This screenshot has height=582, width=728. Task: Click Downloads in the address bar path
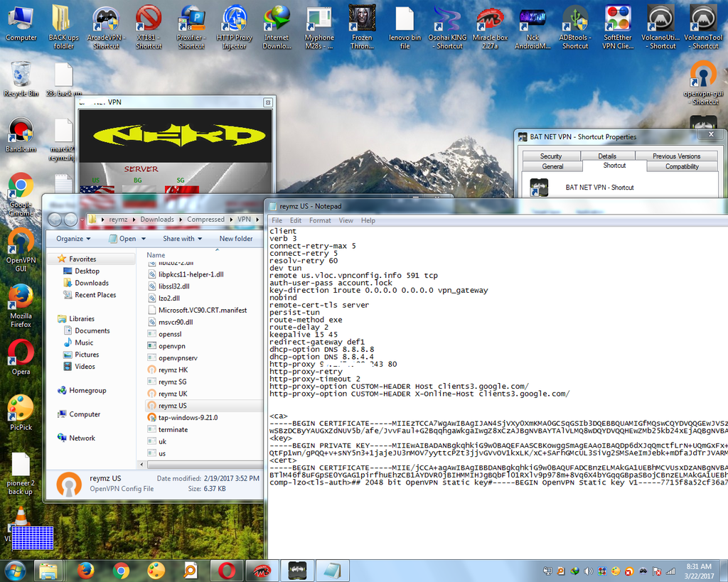click(156, 220)
